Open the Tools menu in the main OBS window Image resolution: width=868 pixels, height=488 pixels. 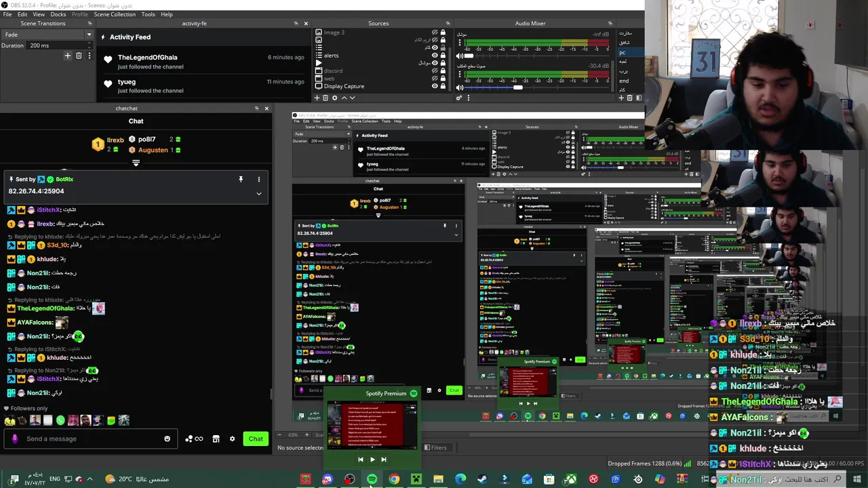[x=148, y=14]
